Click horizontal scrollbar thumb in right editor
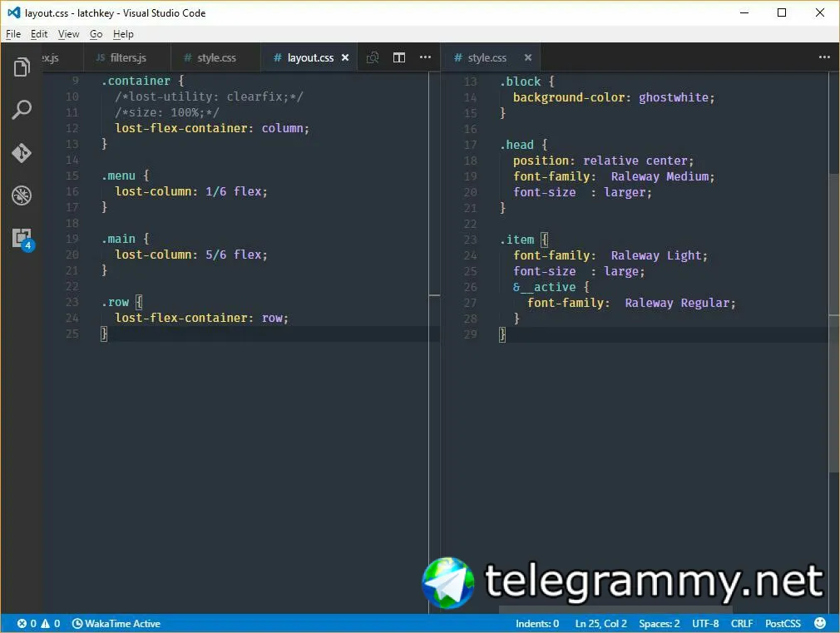This screenshot has width=840, height=633. pyautogui.click(x=616, y=610)
